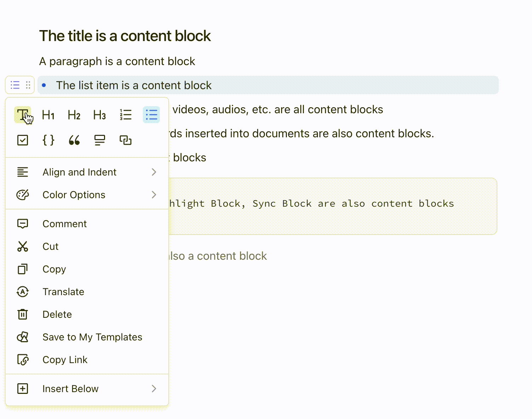Click Copy Link for this block
The image size is (532, 419).
point(65,360)
